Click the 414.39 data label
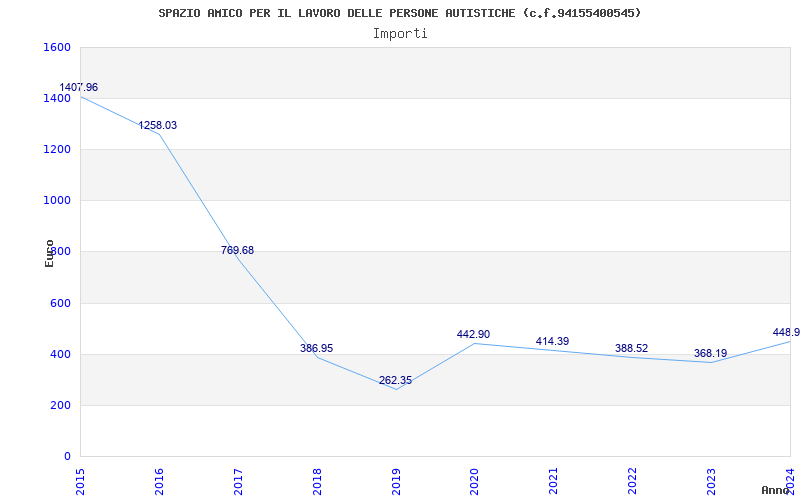 (x=552, y=341)
